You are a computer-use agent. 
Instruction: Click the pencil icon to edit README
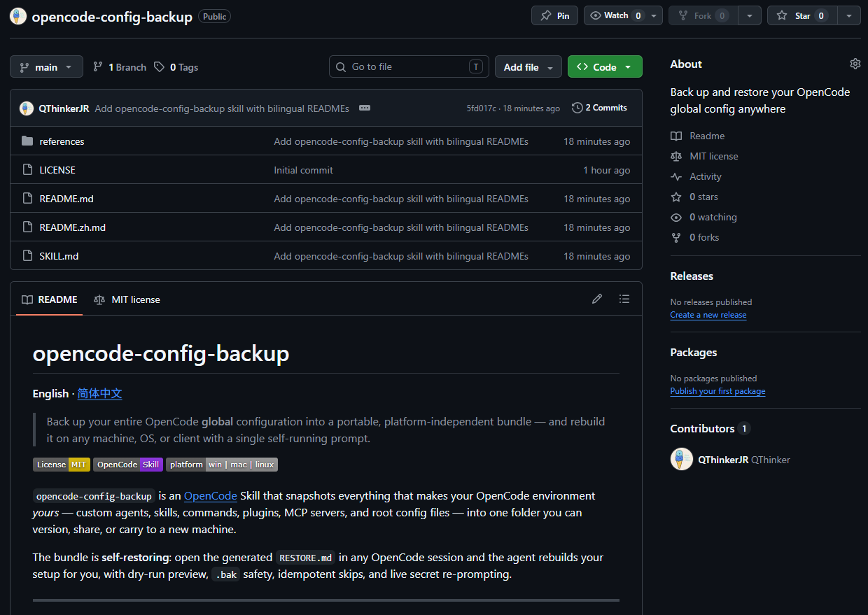597,299
